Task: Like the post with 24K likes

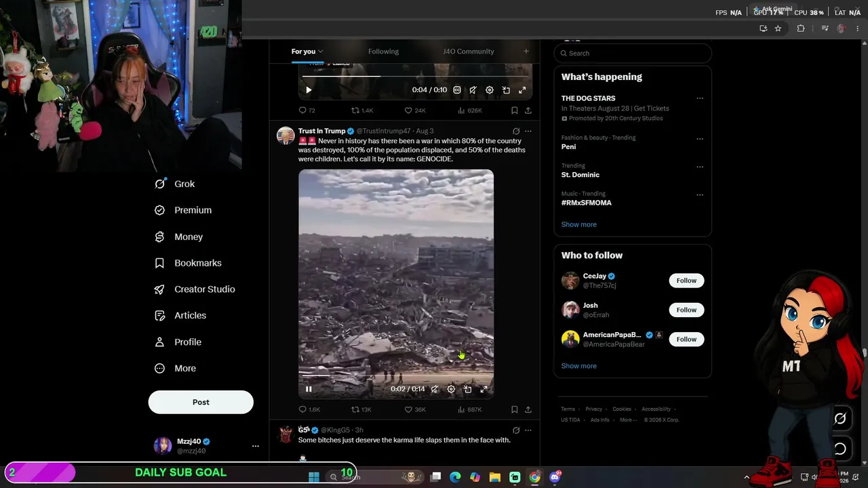Action: [x=415, y=110]
